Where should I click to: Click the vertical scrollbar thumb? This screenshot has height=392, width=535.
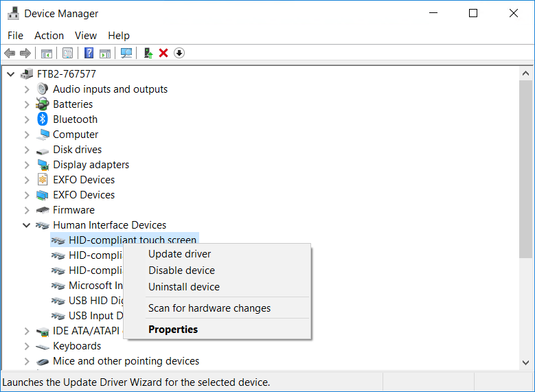click(526, 169)
